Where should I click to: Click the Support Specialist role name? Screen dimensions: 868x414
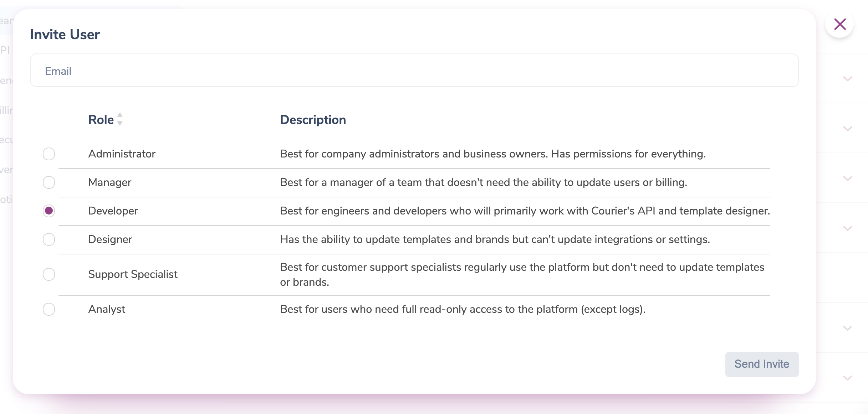click(133, 274)
